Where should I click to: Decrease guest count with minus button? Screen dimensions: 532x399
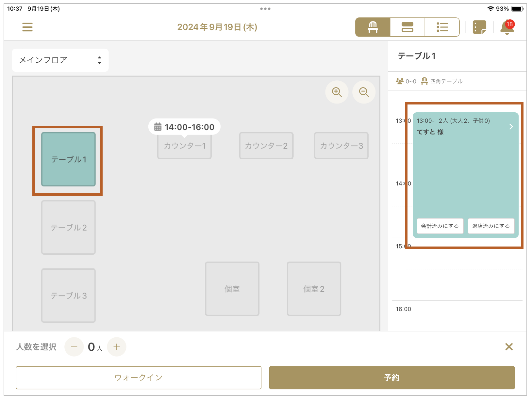tap(74, 347)
